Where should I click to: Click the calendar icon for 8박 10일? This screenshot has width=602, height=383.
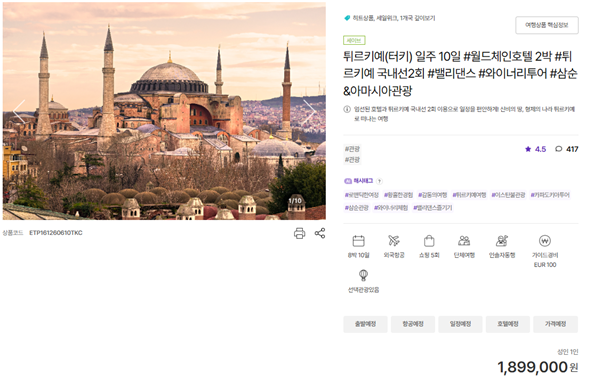point(358,241)
